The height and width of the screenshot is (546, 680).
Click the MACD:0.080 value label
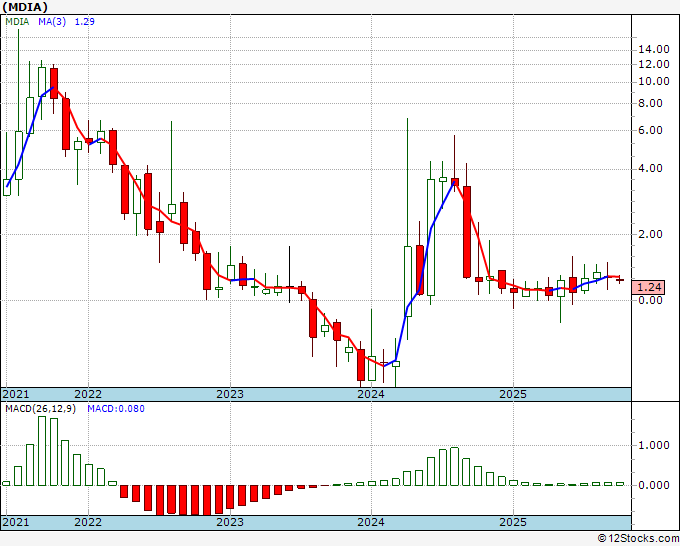(115, 408)
